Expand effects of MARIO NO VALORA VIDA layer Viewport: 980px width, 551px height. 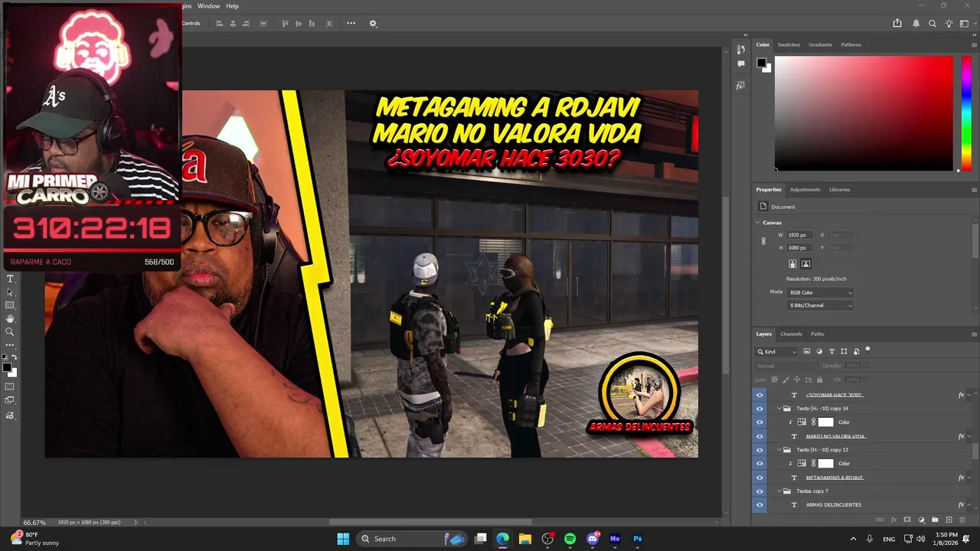(969, 436)
